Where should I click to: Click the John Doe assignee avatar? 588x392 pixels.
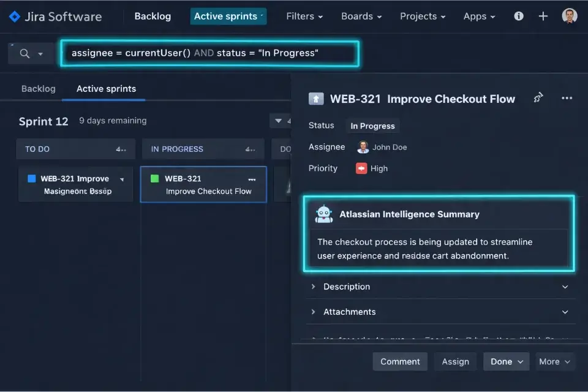pos(363,147)
